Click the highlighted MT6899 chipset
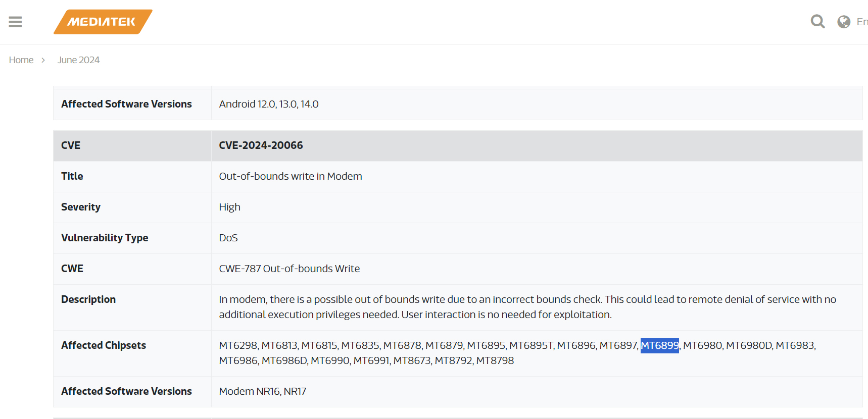This screenshot has width=868, height=419. click(x=659, y=345)
